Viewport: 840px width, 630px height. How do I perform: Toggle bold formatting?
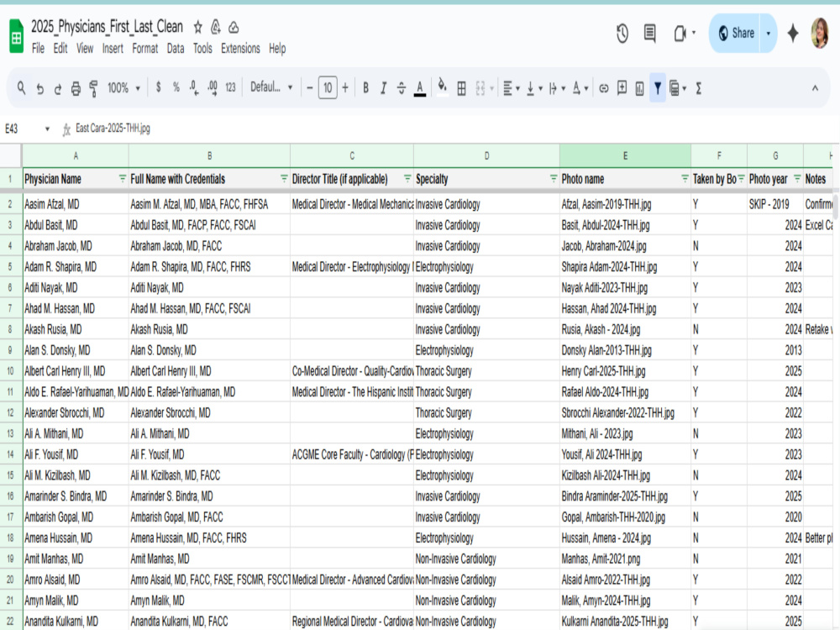click(x=365, y=88)
